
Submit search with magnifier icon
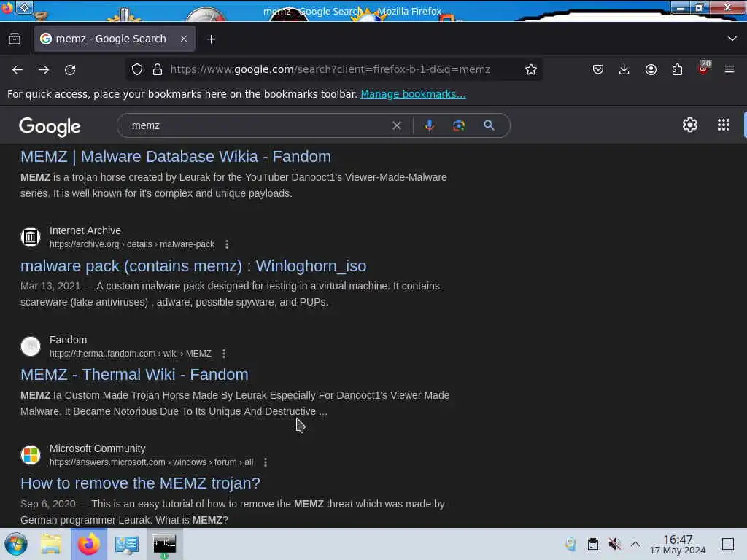[489, 125]
